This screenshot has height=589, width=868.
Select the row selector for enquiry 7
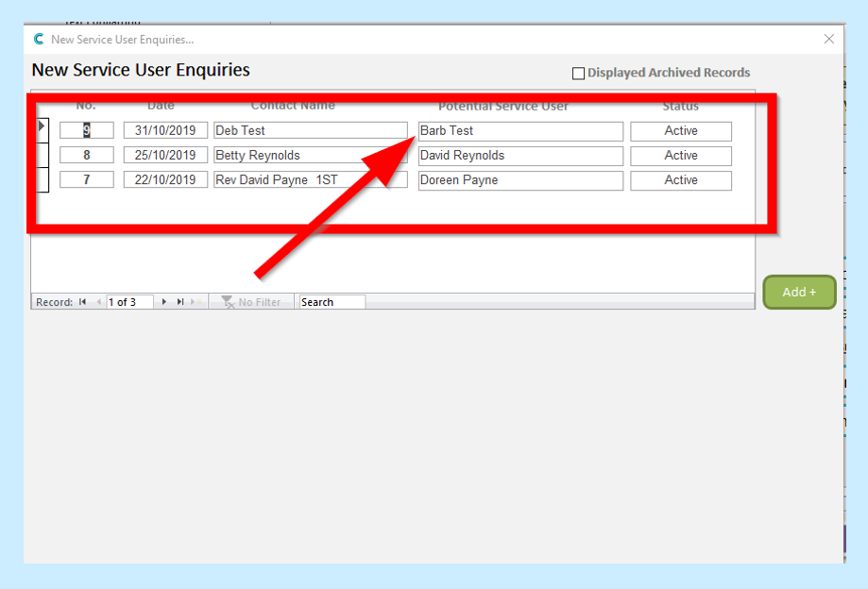(x=42, y=180)
